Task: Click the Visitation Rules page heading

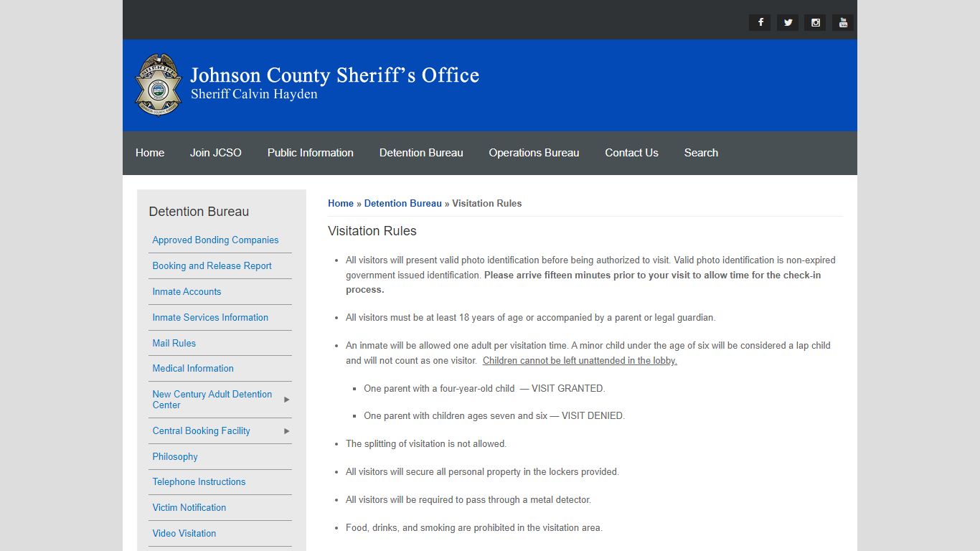Action: pyautogui.click(x=372, y=231)
